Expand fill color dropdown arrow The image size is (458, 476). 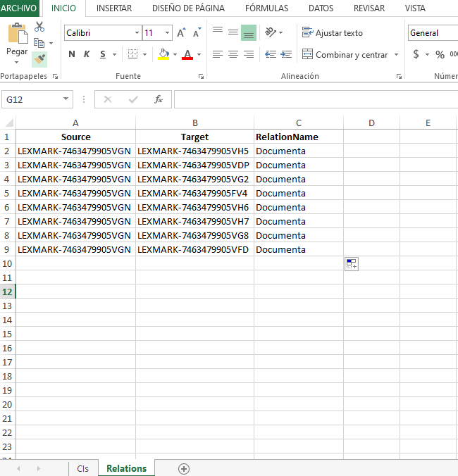[x=175, y=55]
